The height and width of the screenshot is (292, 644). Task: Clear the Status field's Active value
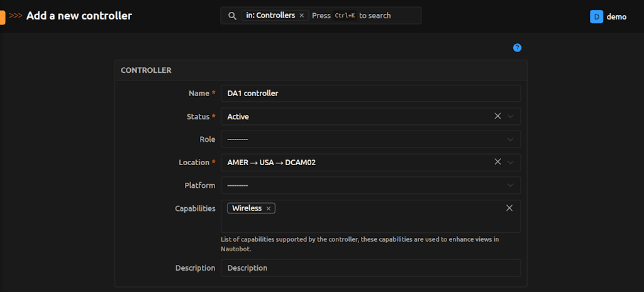point(497,116)
